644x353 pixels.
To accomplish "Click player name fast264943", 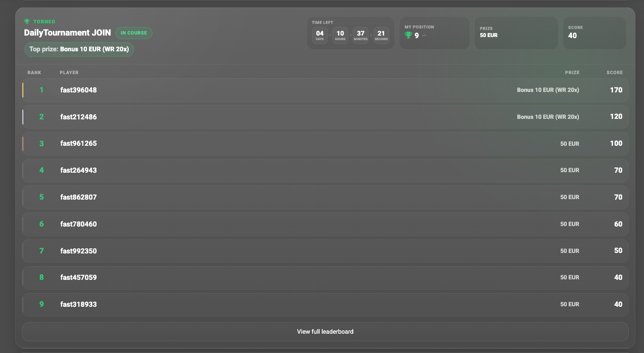I will (78, 170).
